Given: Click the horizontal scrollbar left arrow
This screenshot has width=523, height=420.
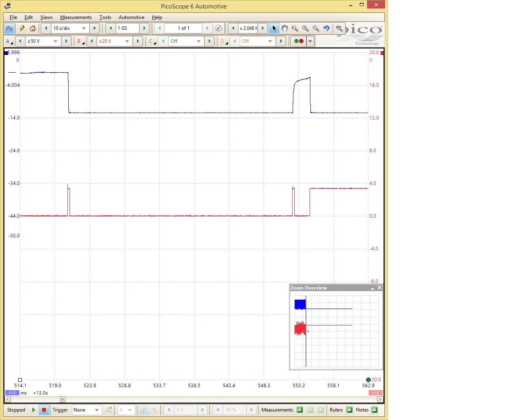Looking at the screenshot, I should coord(8,399).
